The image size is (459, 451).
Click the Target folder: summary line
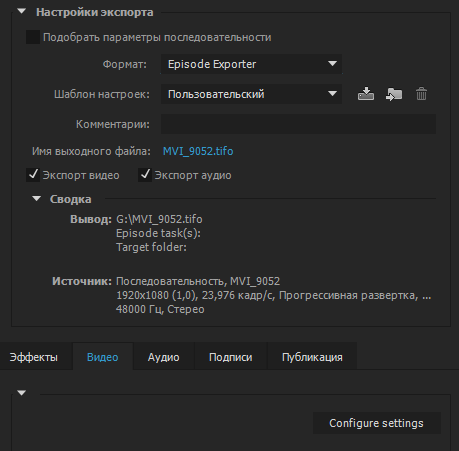coord(151,247)
